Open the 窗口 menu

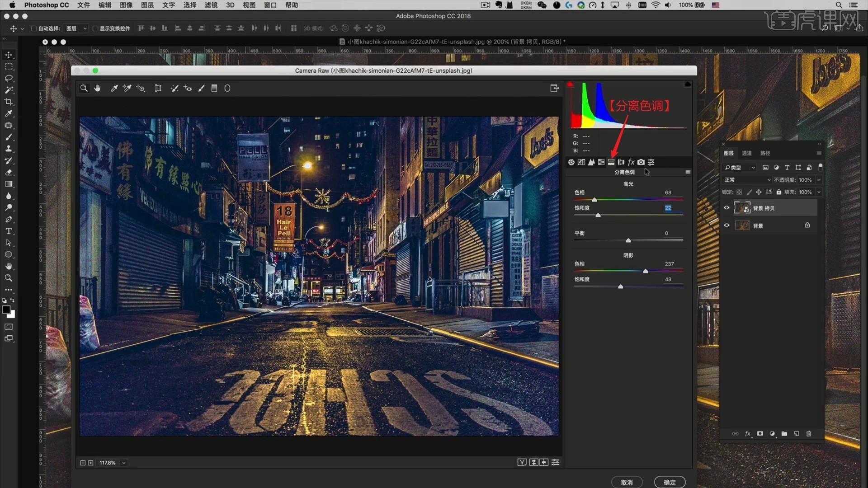(x=270, y=5)
